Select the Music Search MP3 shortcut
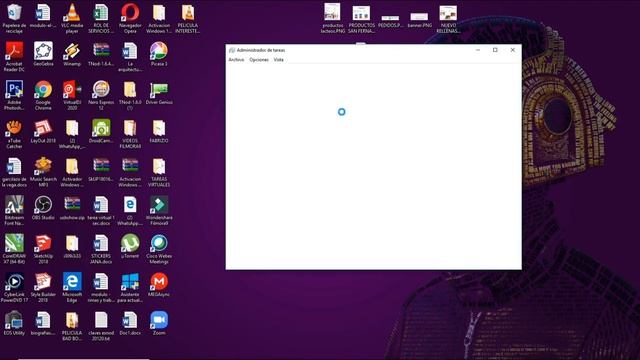 click(x=43, y=172)
